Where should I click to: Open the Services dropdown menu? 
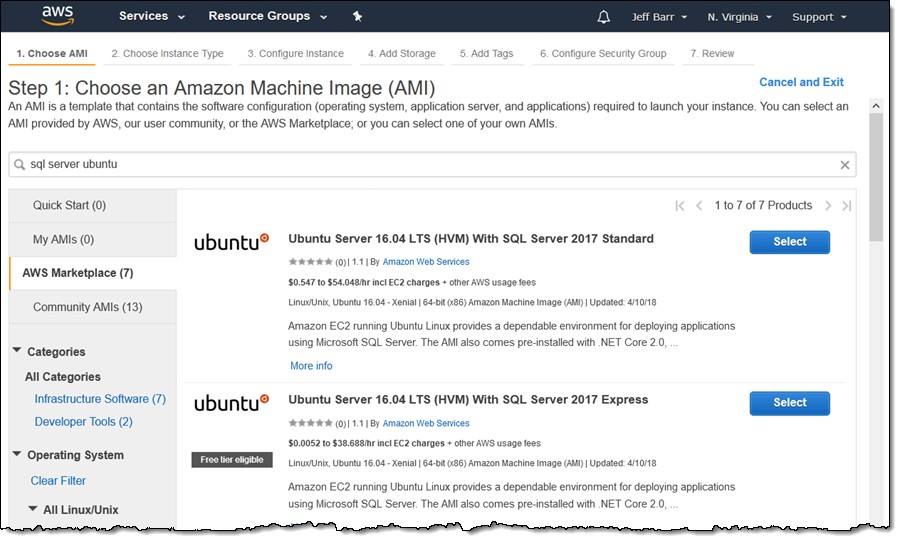pos(152,17)
